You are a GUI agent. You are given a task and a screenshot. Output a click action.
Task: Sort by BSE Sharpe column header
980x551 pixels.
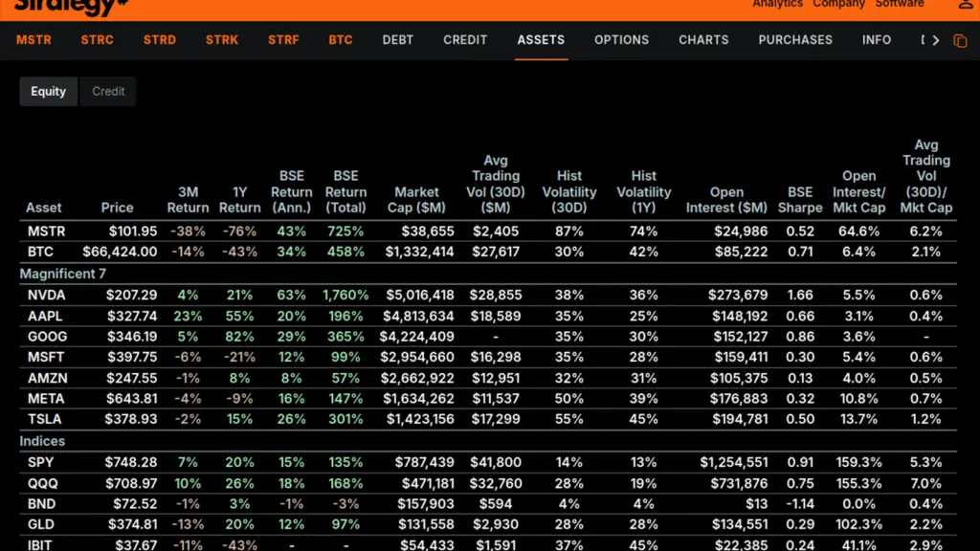tap(800, 200)
